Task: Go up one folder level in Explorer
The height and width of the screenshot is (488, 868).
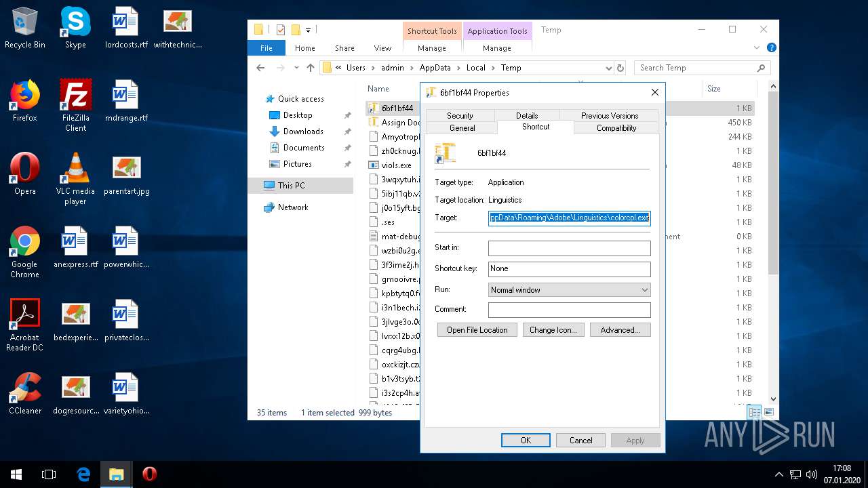Action: 311,68
